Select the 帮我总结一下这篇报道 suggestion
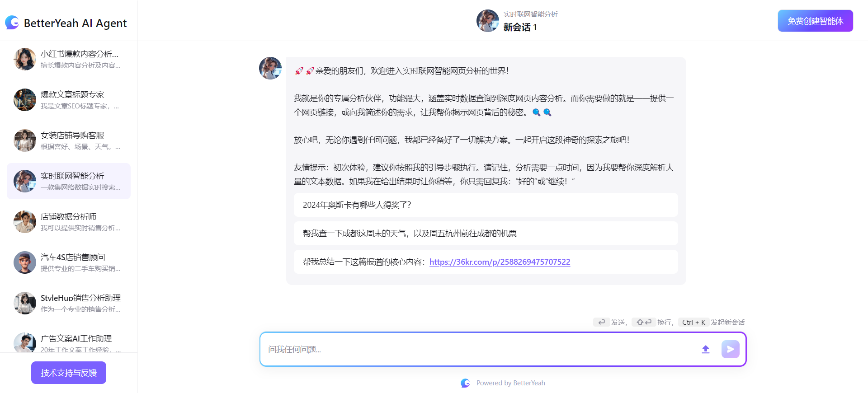The image size is (868, 393). [x=486, y=262]
